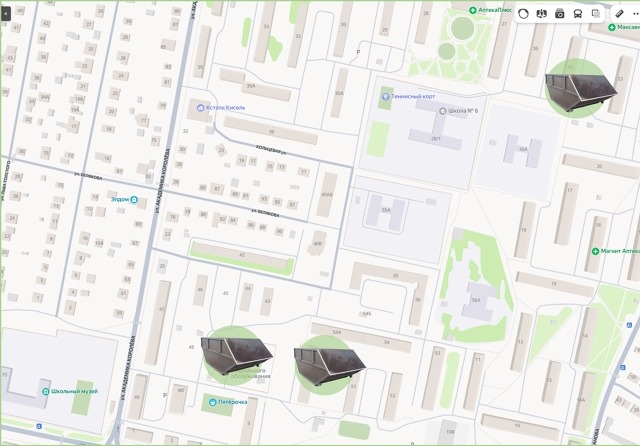The image size is (640, 446).
Task: Click the traffic layer circle icon
Action: (522, 13)
